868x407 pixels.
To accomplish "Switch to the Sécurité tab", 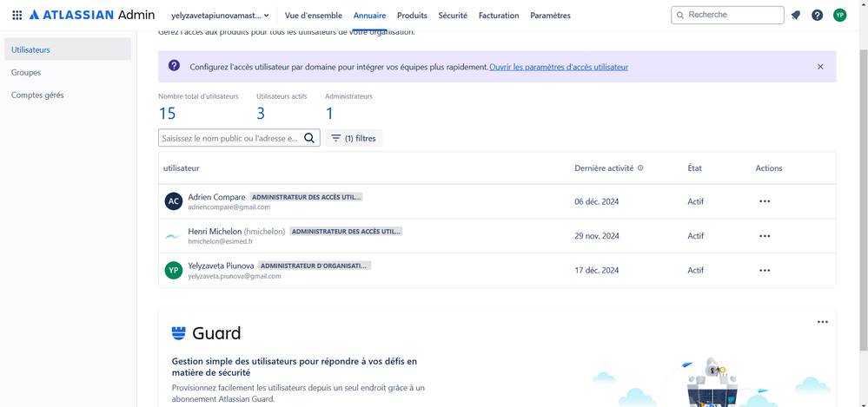I will click(x=453, y=16).
